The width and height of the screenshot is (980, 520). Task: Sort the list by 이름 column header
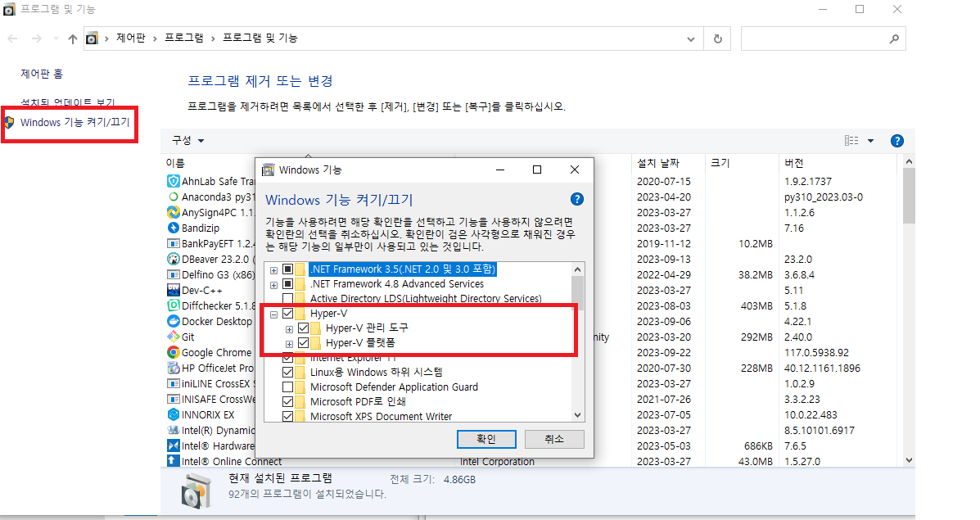point(176,163)
